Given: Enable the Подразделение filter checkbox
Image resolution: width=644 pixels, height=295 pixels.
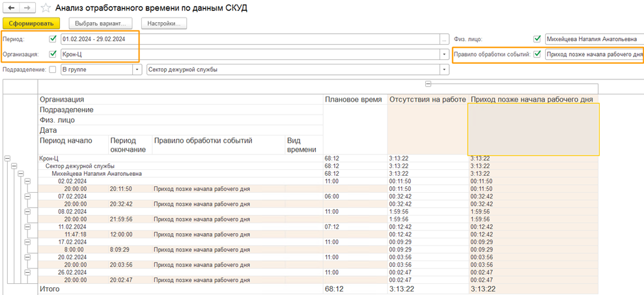Looking at the screenshot, I should click(x=53, y=70).
